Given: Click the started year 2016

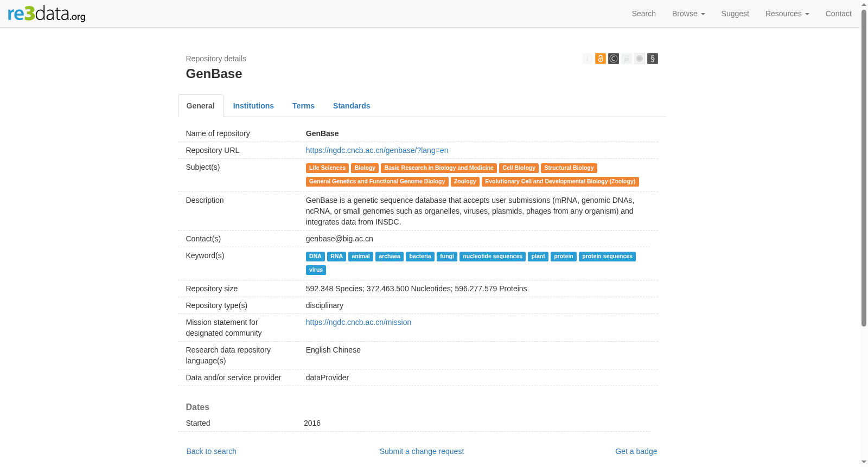Looking at the screenshot, I should click(x=312, y=423).
